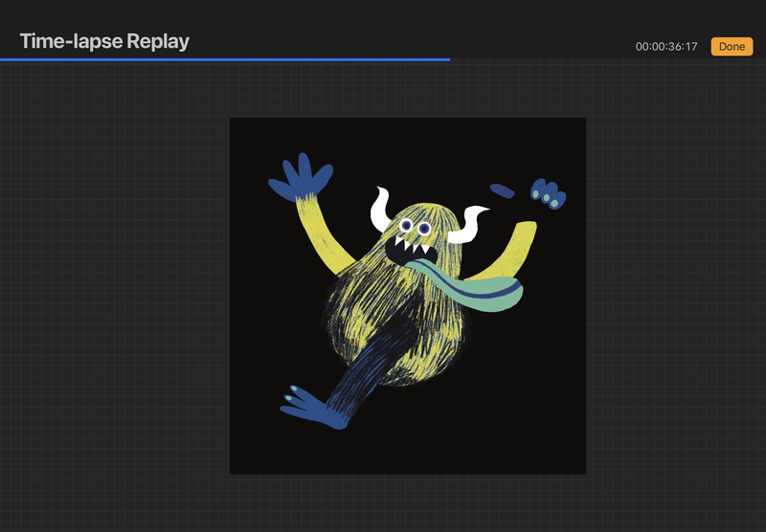Tap the monster's right eye

(x=424, y=228)
